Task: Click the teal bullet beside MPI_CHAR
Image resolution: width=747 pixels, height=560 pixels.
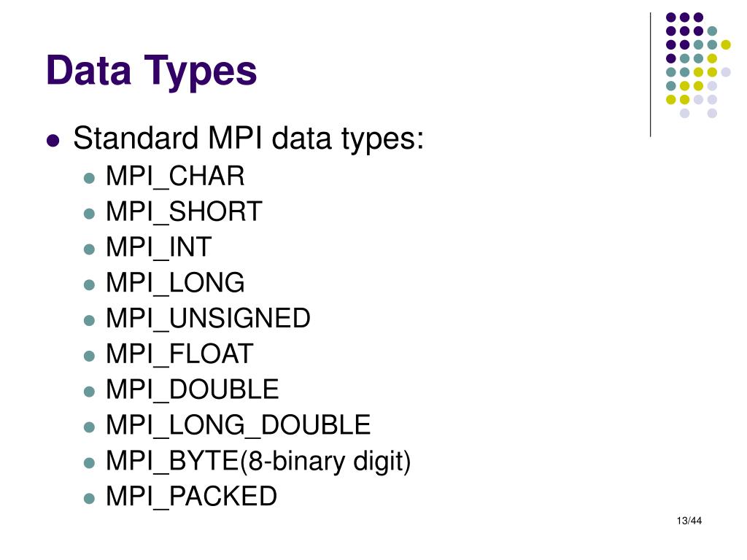Action: pos(89,178)
